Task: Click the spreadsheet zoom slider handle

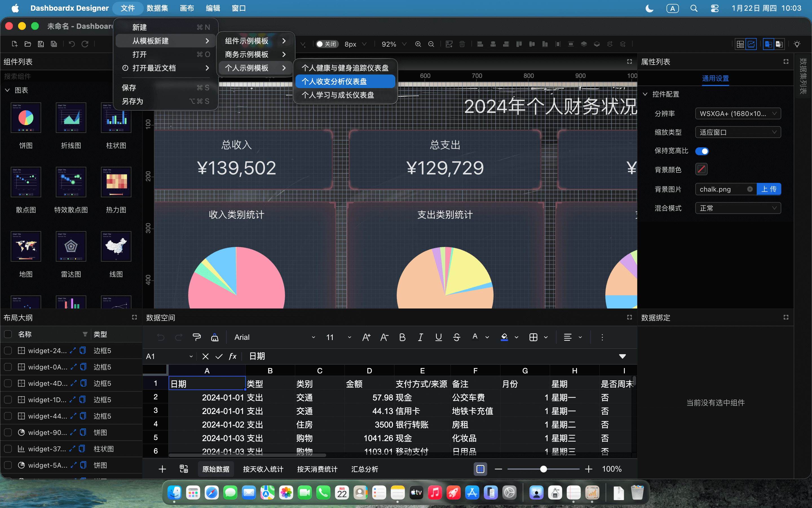Action: pyautogui.click(x=543, y=469)
